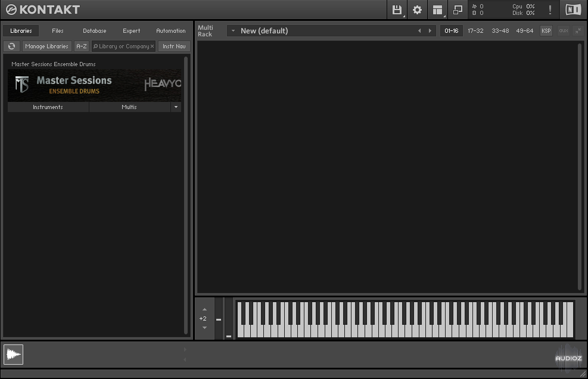
Task: Click the Manage Libraries button
Action: (x=47, y=46)
